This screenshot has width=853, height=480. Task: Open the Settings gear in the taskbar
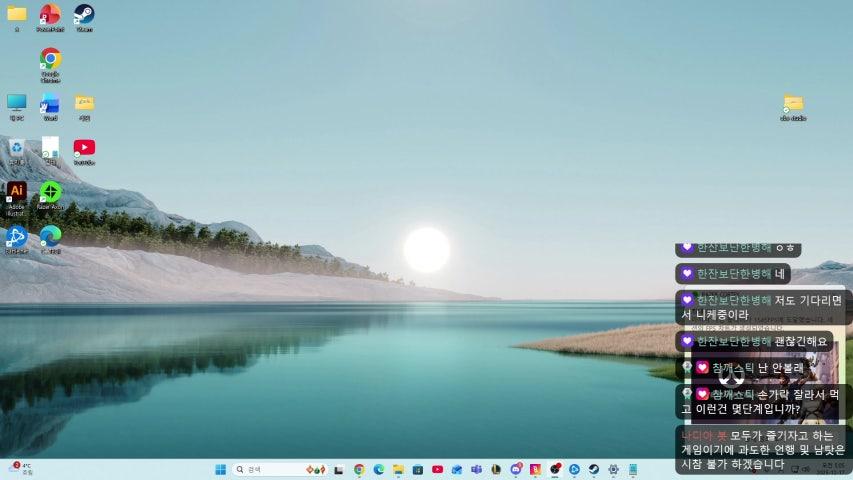pyautogui.click(x=613, y=469)
